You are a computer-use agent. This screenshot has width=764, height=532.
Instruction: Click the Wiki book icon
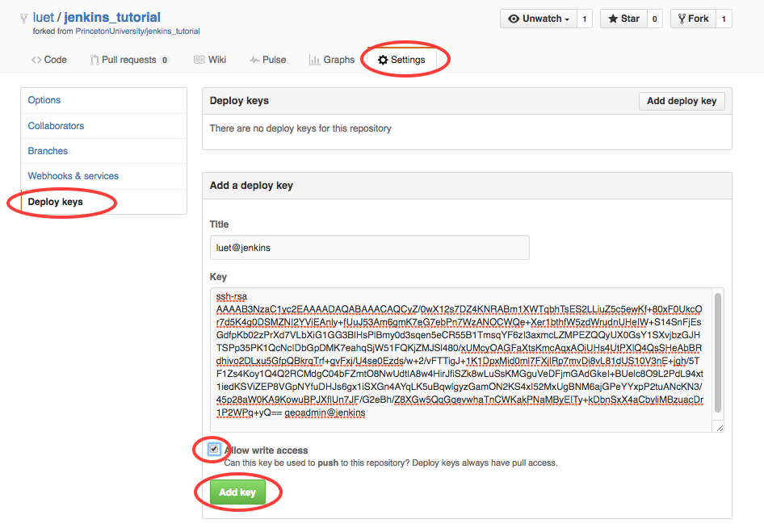[x=199, y=60]
